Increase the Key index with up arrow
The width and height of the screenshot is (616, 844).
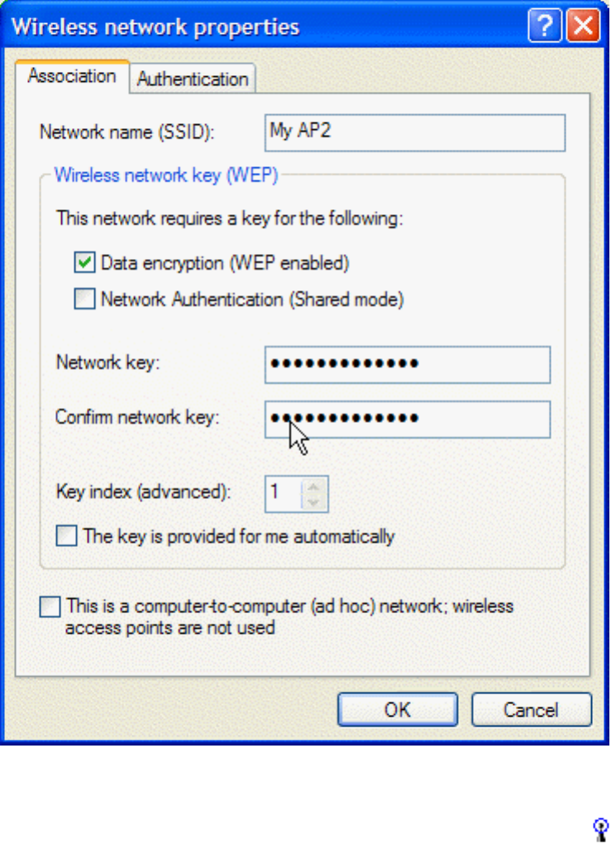tap(313, 487)
